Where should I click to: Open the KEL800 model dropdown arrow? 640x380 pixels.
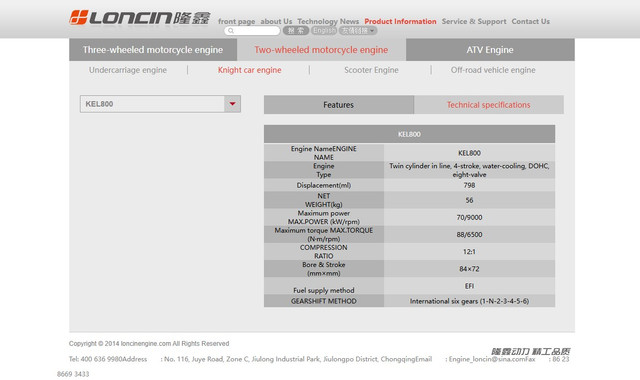232,104
